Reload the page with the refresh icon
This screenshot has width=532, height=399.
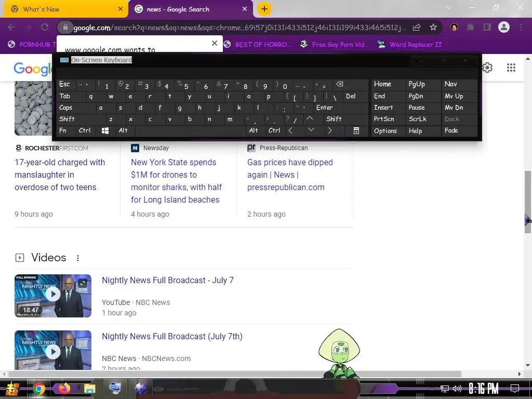pyautogui.click(x=45, y=28)
